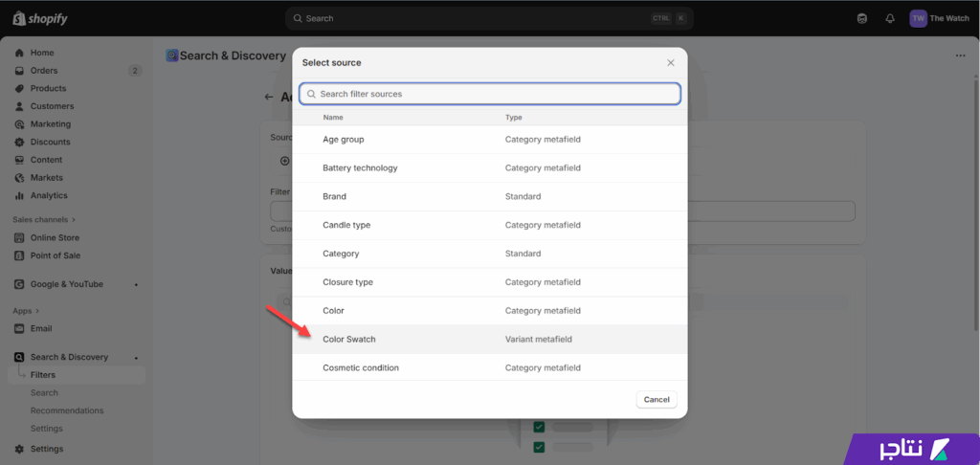Click the Shopify logo
980x465 pixels.
pyautogui.click(x=39, y=18)
